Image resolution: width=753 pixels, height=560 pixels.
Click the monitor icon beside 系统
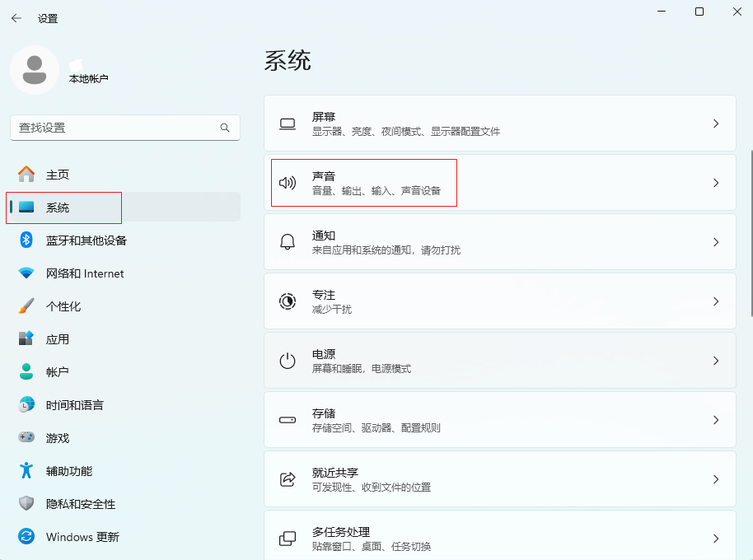pyautogui.click(x=26, y=207)
